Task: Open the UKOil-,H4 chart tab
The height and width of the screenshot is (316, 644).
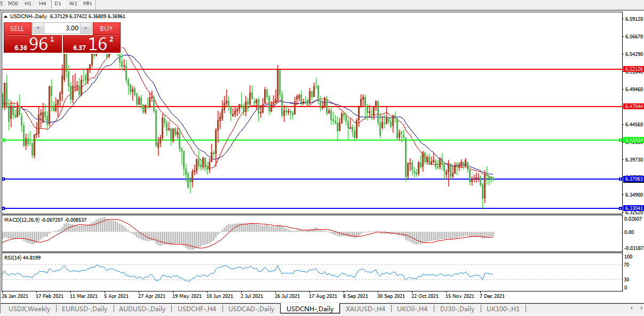Action: coord(412,309)
